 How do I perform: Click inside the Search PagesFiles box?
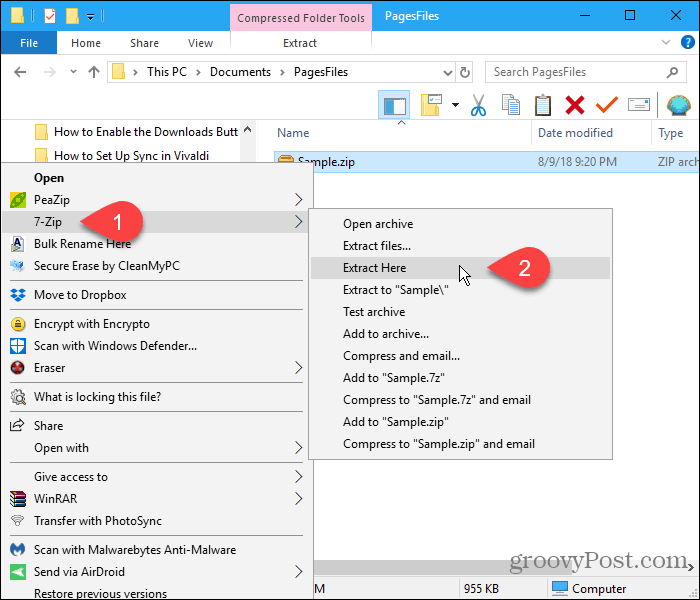click(x=585, y=72)
